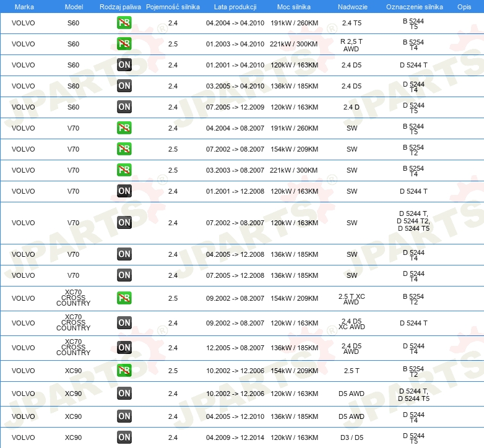Select date range 07.2005 -> 12.2008
This screenshot has width=484, height=448.
click(x=235, y=275)
